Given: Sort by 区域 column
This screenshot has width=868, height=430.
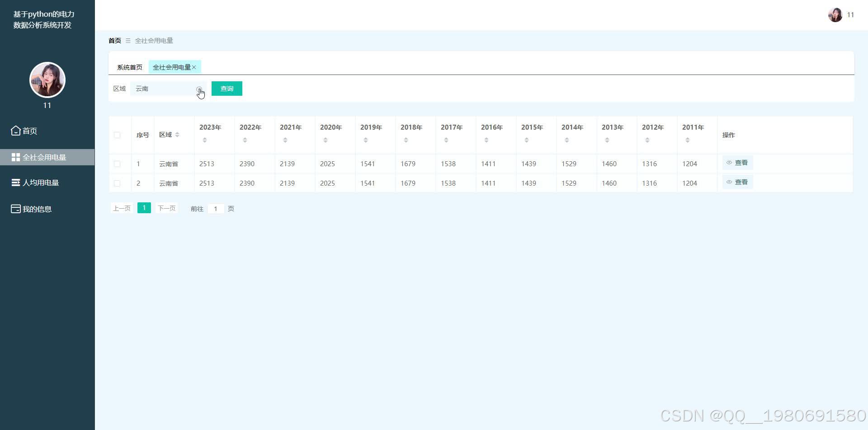Looking at the screenshot, I should [x=177, y=135].
